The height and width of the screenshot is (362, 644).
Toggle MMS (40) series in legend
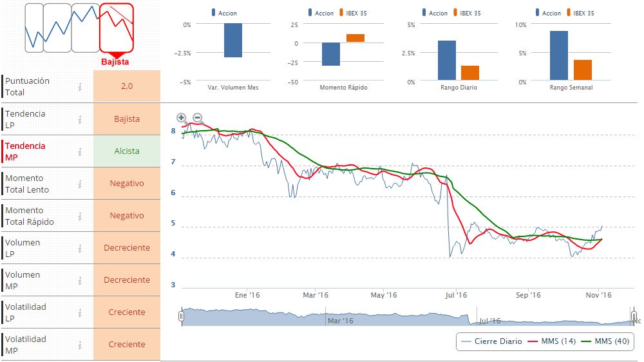pos(605,341)
